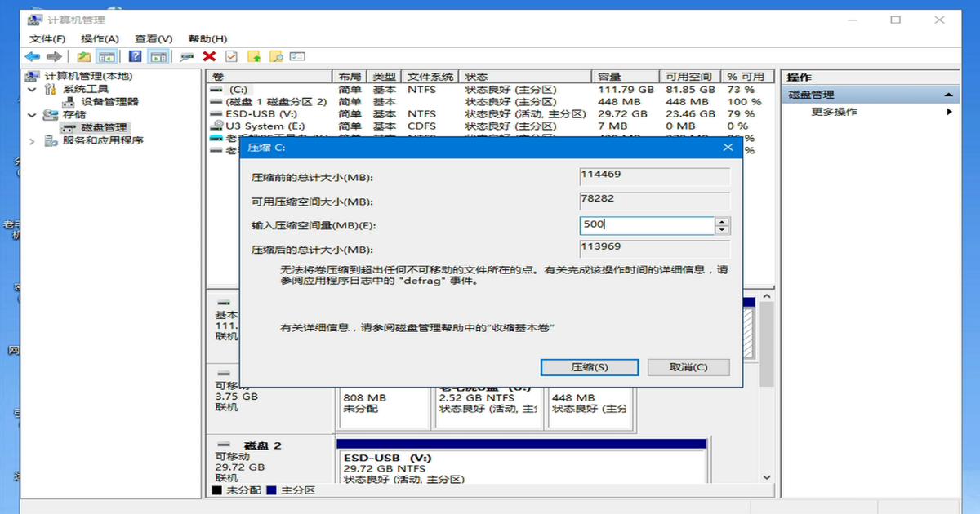980x514 pixels.
Task: Click the Back navigation arrow icon
Action: pyautogui.click(x=31, y=55)
